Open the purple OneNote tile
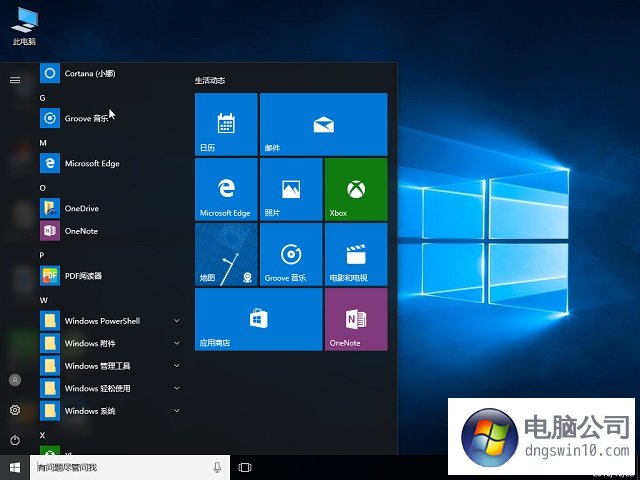640x480 pixels. (x=356, y=319)
